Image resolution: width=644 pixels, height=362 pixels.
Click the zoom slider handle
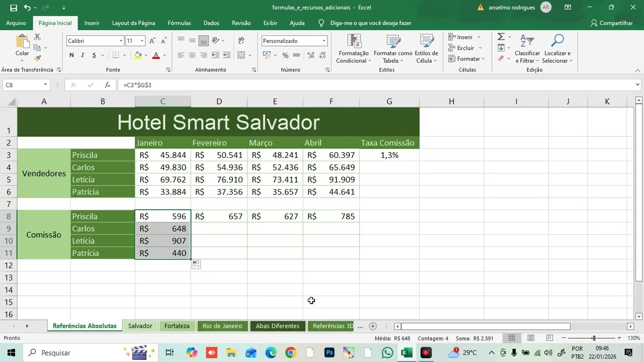594,338
